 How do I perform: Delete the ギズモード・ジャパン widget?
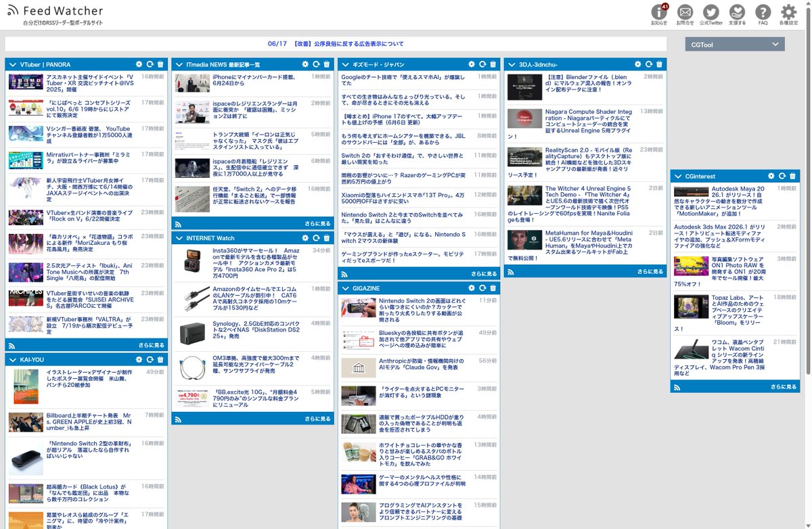point(493,64)
